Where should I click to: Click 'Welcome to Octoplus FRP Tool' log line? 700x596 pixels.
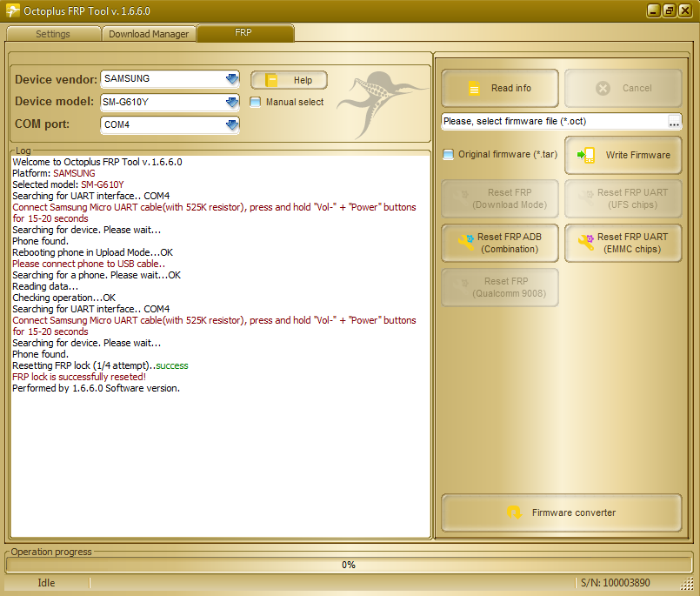pos(97,162)
